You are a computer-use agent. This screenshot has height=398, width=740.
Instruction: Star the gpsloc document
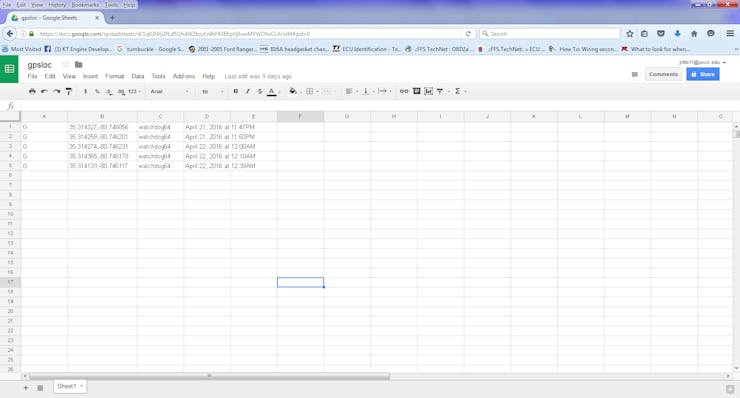(x=66, y=64)
